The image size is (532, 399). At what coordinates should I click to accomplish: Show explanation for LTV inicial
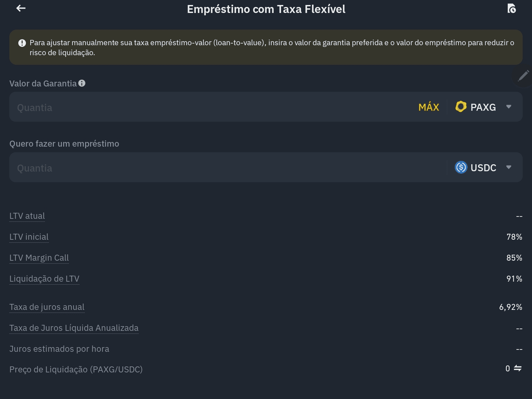(x=29, y=237)
